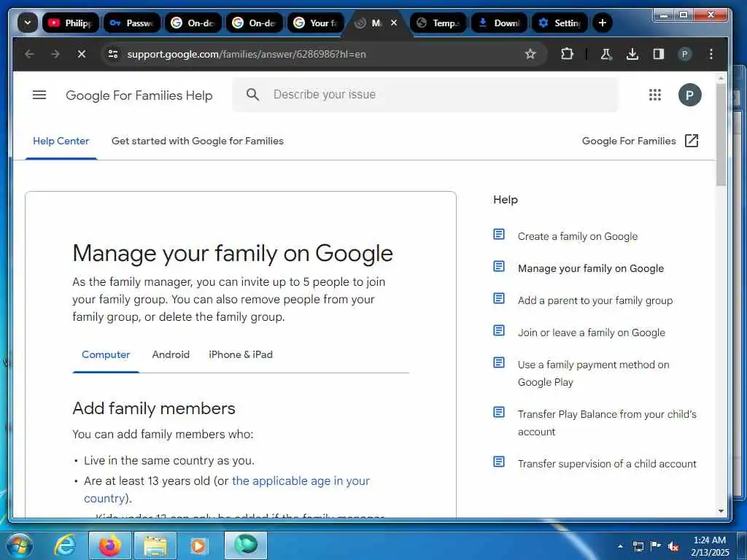Open 'the applicable age in your country' link
This screenshot has height=560, width=747.
(301, 481)
